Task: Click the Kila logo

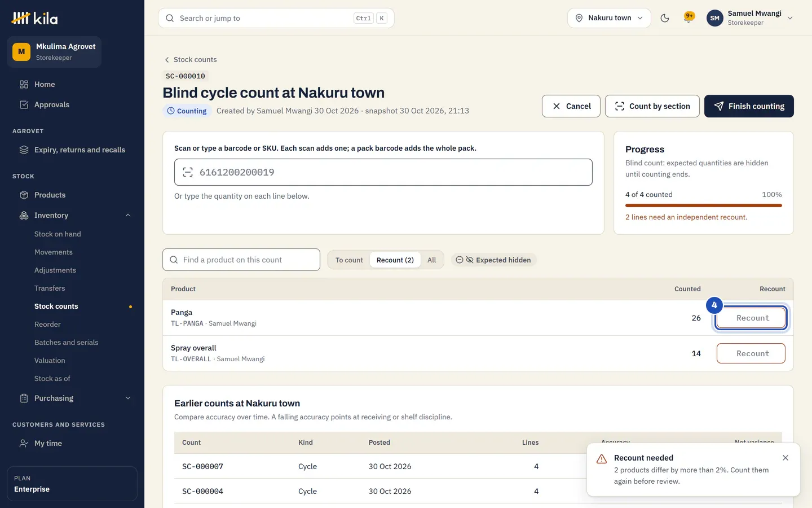Action: coord(35,18)
